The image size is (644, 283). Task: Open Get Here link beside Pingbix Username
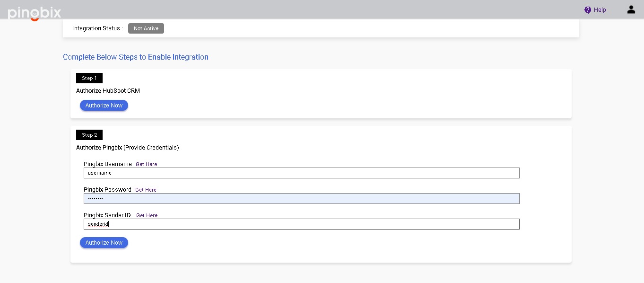click(x=146, y=164)
